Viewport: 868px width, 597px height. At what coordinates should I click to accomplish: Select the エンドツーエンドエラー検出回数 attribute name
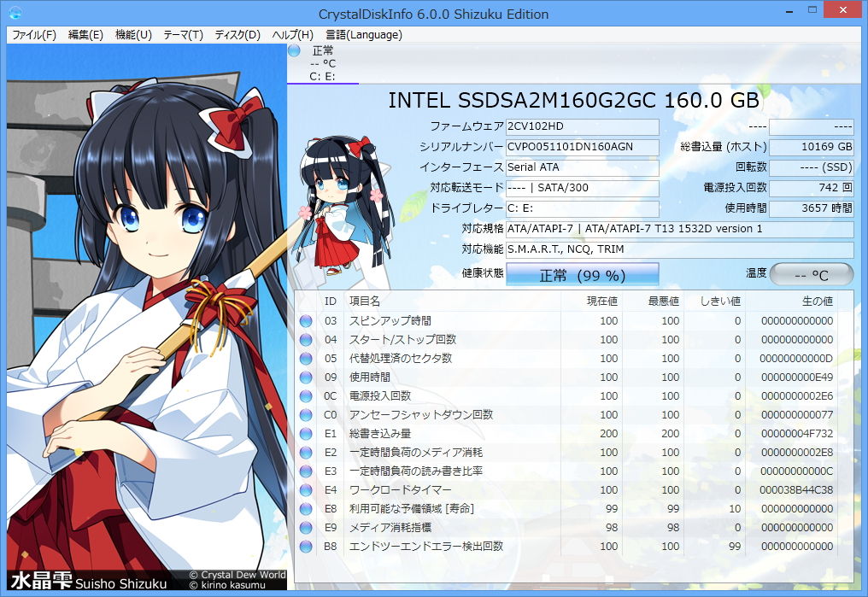coord(426,547)
